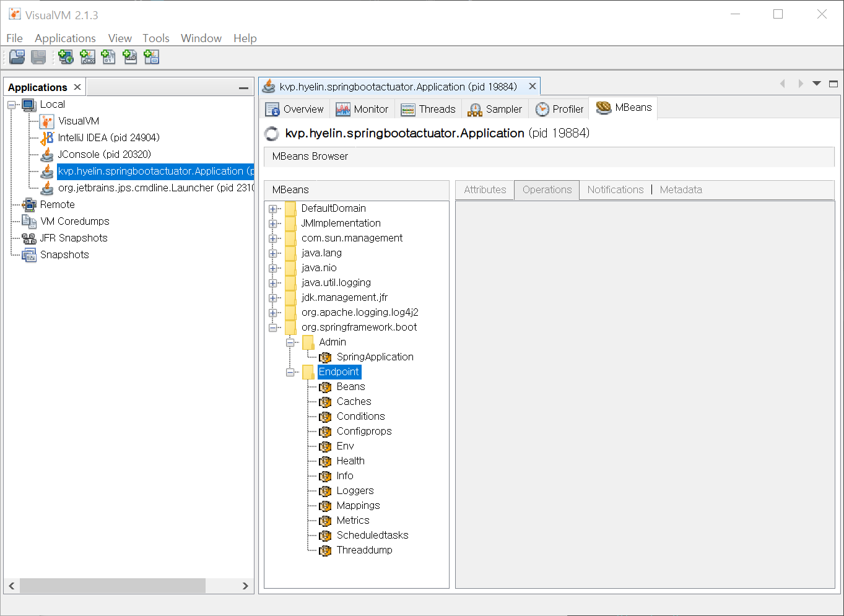Collapse the org.springframework.boot folder
The image size is (844, 616).
coord(272,328)
